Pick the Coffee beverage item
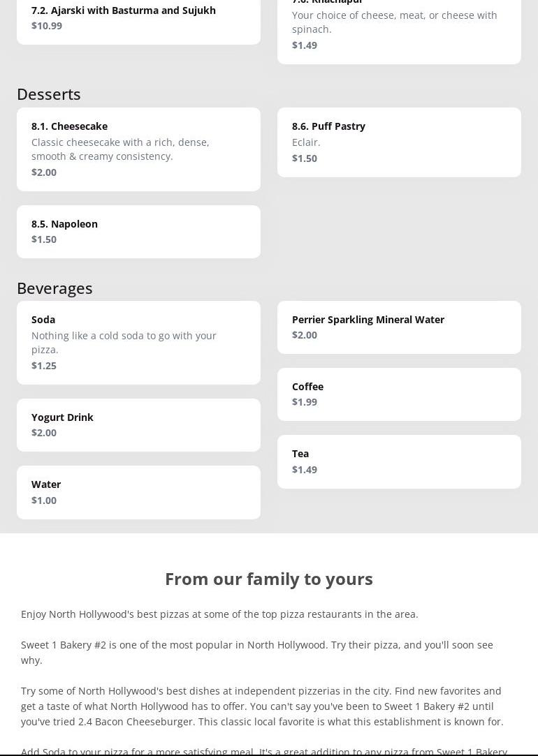Screen dimensions: 538x756 point(399,394)
